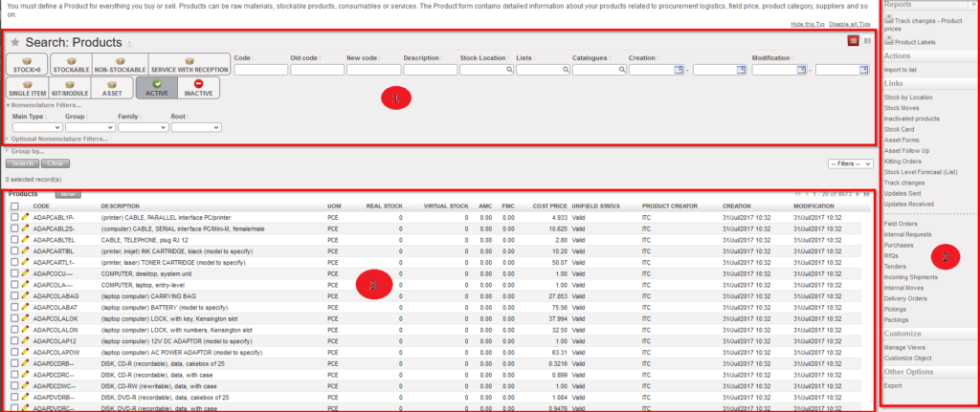Open the Filters dropdown

pyautogui.click(x=850, y=163)
